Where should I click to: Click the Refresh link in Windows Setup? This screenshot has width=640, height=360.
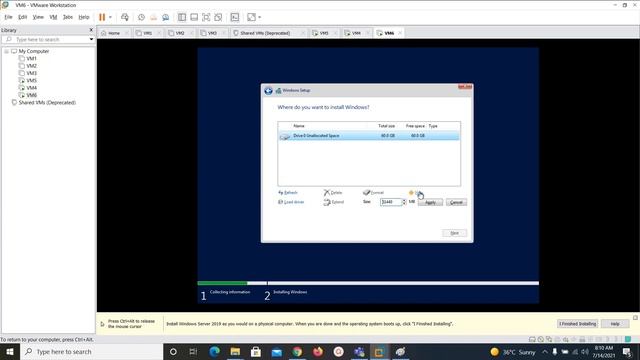pos(288,193)
